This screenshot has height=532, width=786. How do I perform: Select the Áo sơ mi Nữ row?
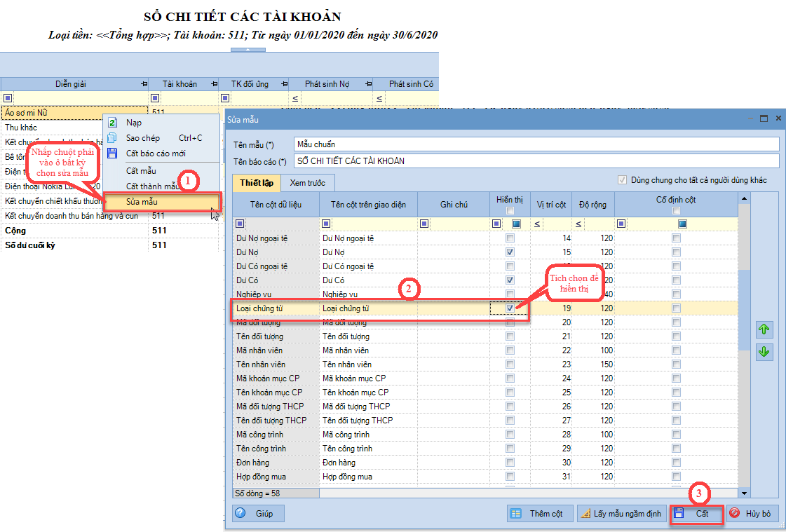(74, 113)
